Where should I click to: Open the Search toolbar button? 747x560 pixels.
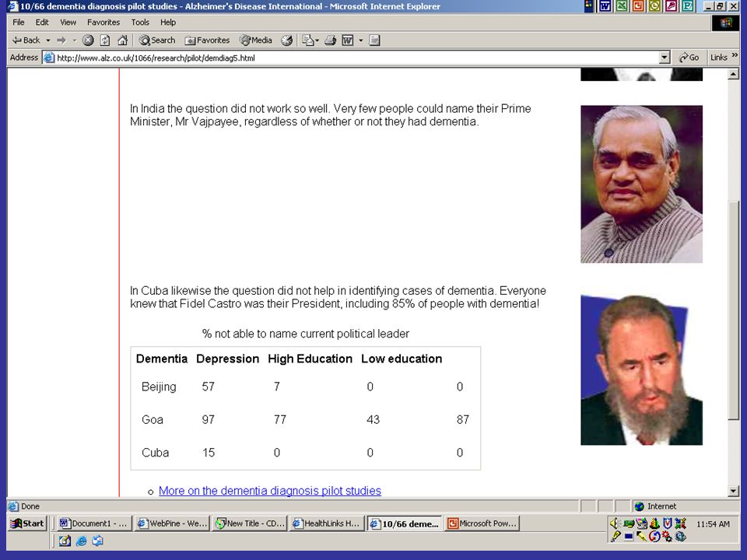pos(156,40)
